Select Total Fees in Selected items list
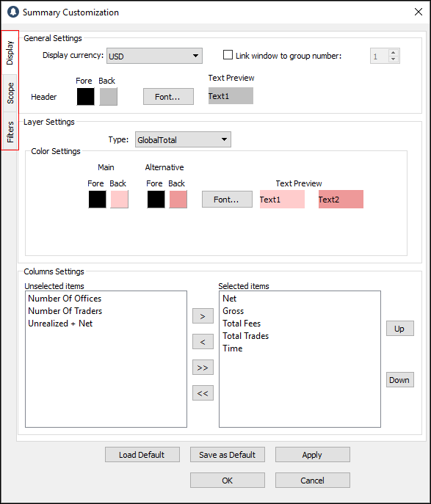 [242, 324]
